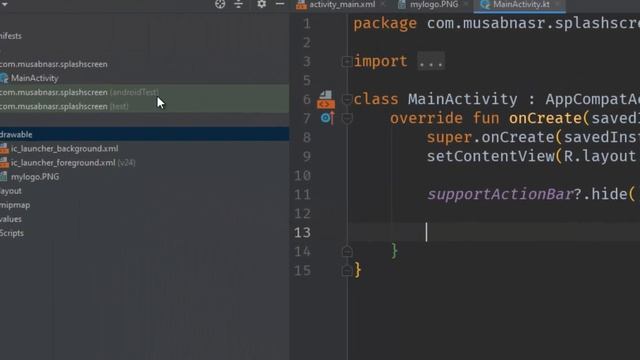Click the override gutter icon on line 7

pyautogui.click(x=327, y=118)
